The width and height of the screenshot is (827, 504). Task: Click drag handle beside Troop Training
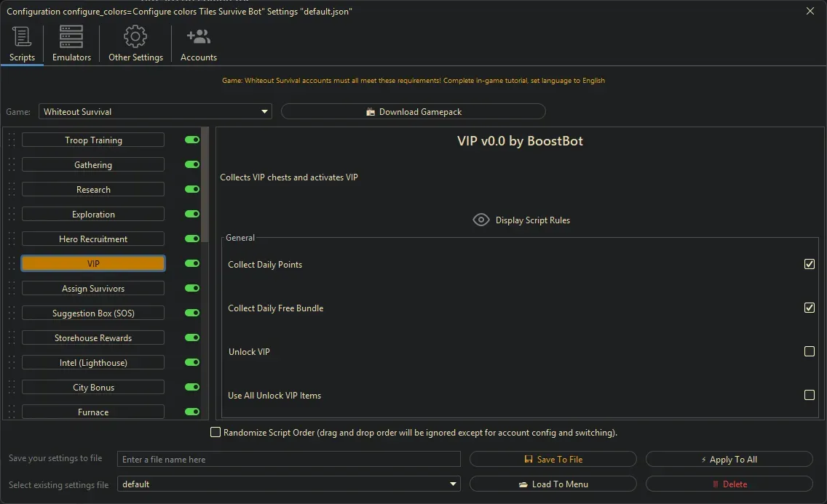click(x=12, y=140)
